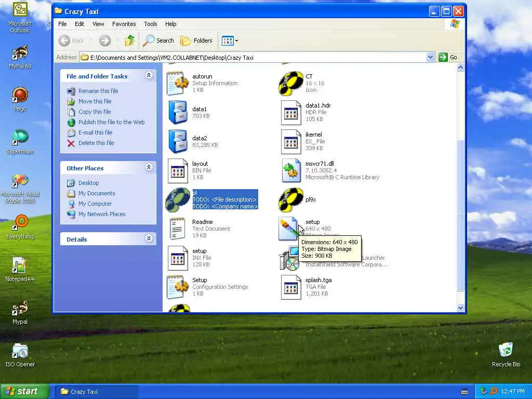Viewport: 532px width, 399px height.
Task: Select the data2 cabinet file icon
Action: pos(178,141)
